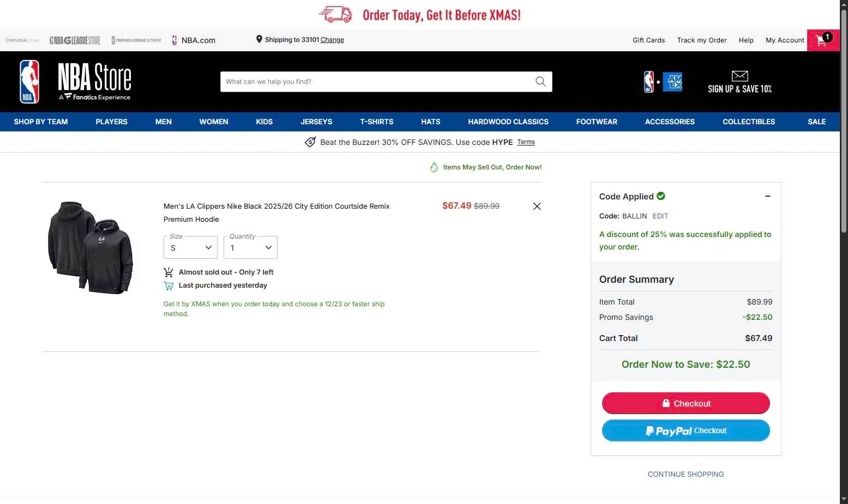Open the NBA 2K League Store logo
The height and width of the screenshot is (504, 848).
click(136, 40)
